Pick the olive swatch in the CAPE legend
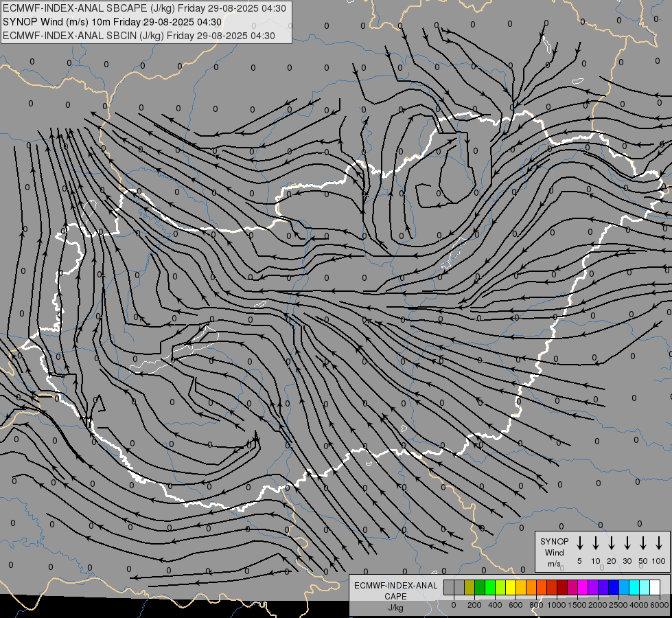Screen dimensions: 672x618 pos(470,588)
